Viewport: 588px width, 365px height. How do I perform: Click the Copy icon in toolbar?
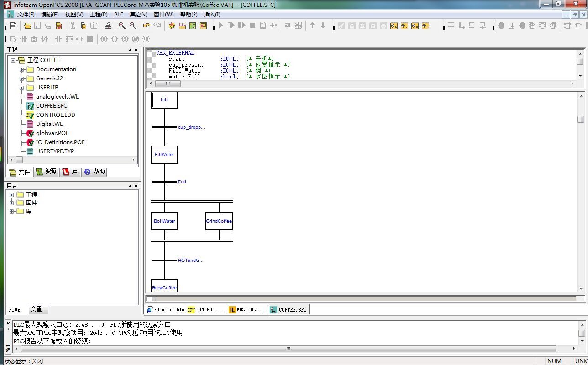point(84,26)
